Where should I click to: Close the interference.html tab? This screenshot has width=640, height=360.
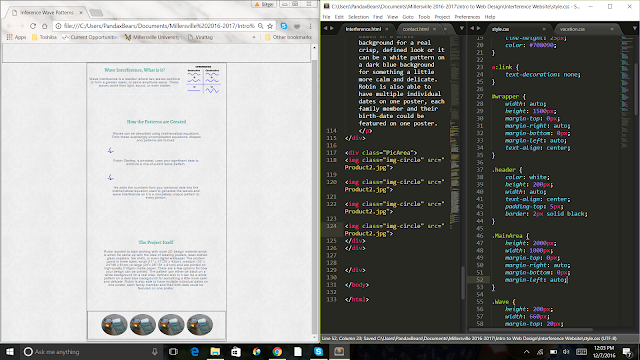pos(387,29)
